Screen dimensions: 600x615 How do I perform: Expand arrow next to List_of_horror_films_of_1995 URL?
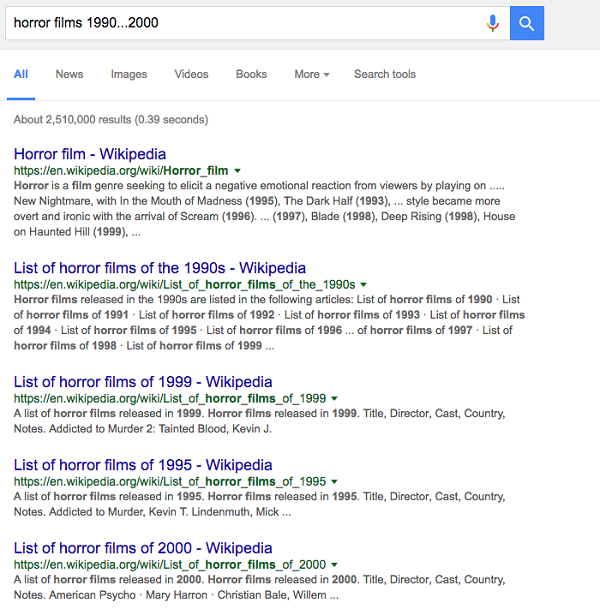pos(334,482)
